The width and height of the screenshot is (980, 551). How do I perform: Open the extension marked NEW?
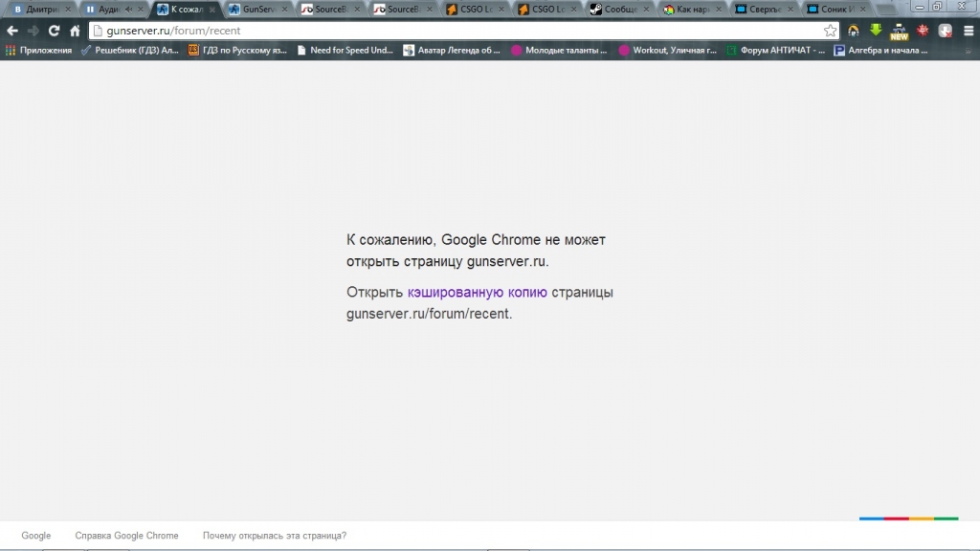click(x=899, y=31)
